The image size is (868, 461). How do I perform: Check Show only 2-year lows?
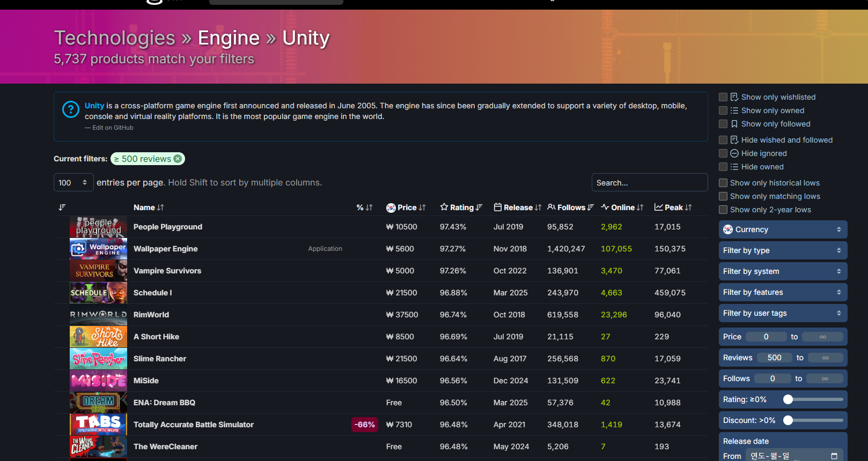click(723, 210)
